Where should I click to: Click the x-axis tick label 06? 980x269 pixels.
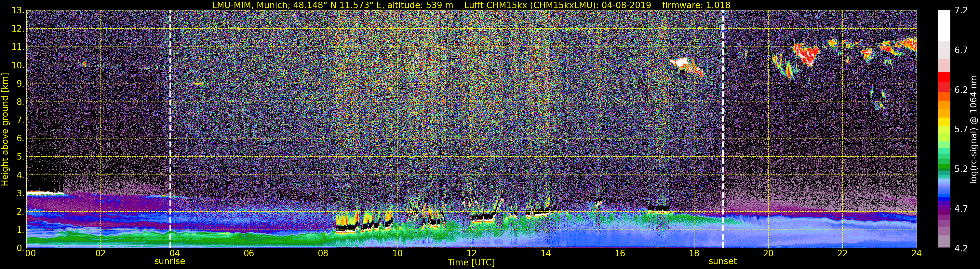(248, 253)
